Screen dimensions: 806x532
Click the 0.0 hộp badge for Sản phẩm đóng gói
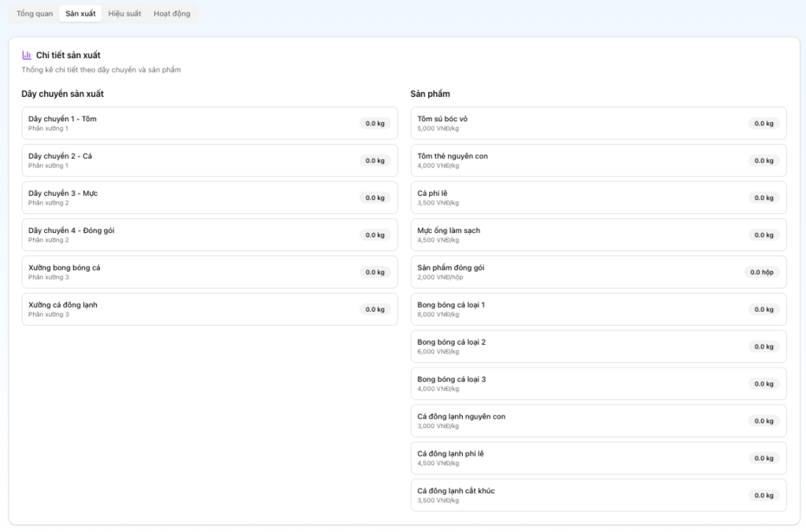tap(761, 272)
